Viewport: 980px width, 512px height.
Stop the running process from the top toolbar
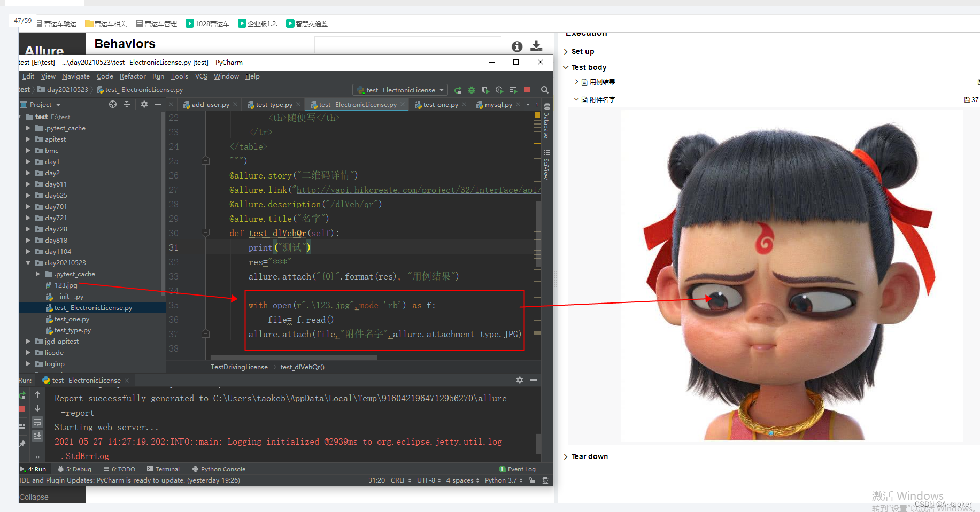tap(527, 90)
